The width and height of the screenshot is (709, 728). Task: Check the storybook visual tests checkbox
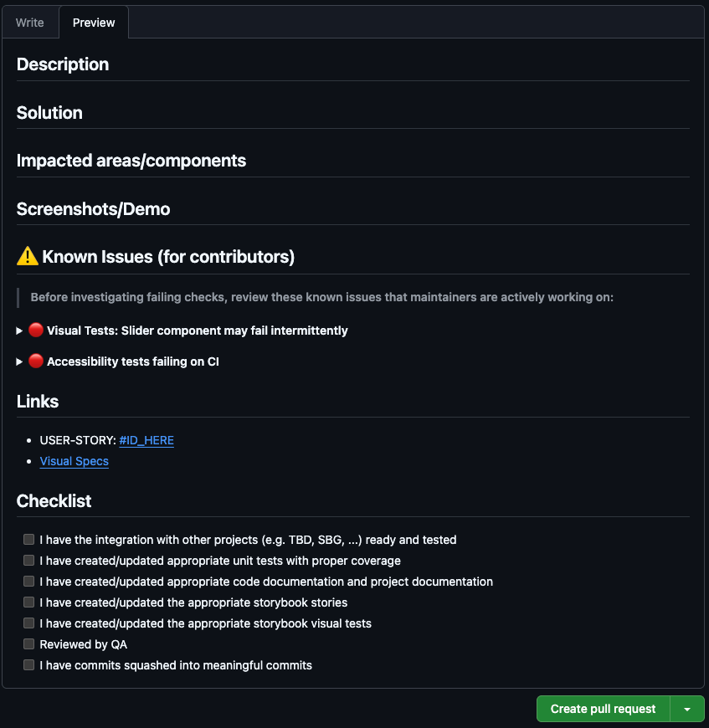(x=28, y=623)
